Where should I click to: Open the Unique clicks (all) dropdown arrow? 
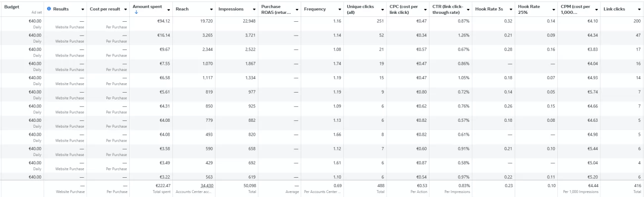(383, 9)
